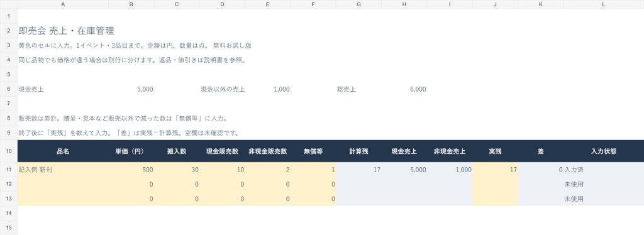Select row 10 header
Viewport: 644px width, 235px height.
tap(9, 151)
